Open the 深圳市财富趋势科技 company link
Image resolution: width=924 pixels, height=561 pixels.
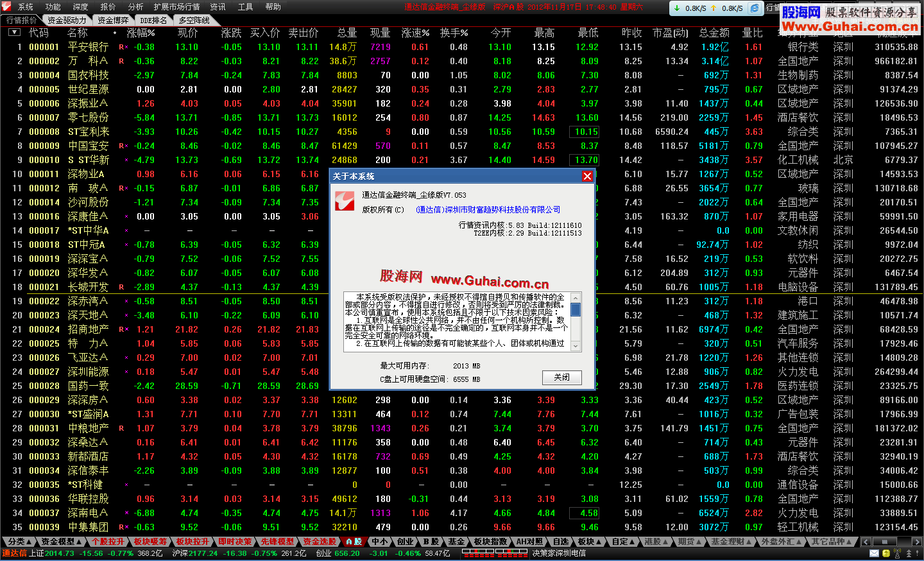pos(488,210)
